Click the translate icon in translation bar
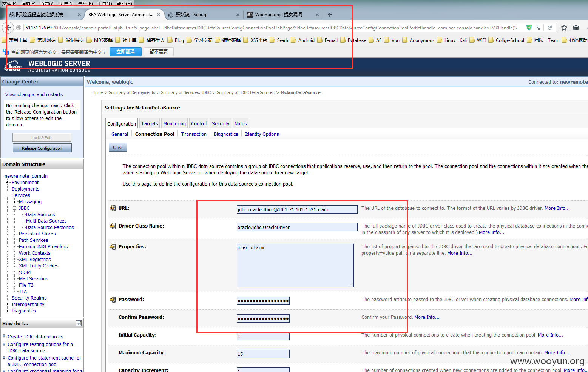Image resolution: width=588 pixels, height=372 pixels. pyautogui.click(x=5, y=51)
